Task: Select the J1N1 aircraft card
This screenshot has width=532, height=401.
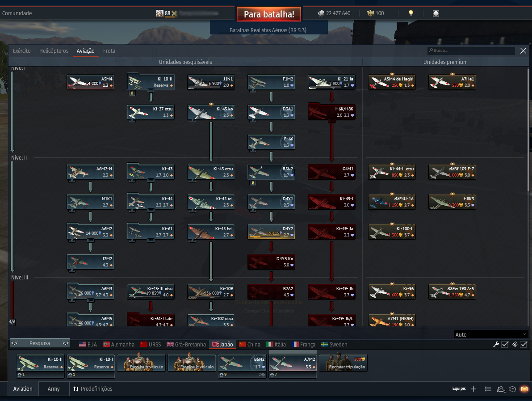Action: click(211, 82)
